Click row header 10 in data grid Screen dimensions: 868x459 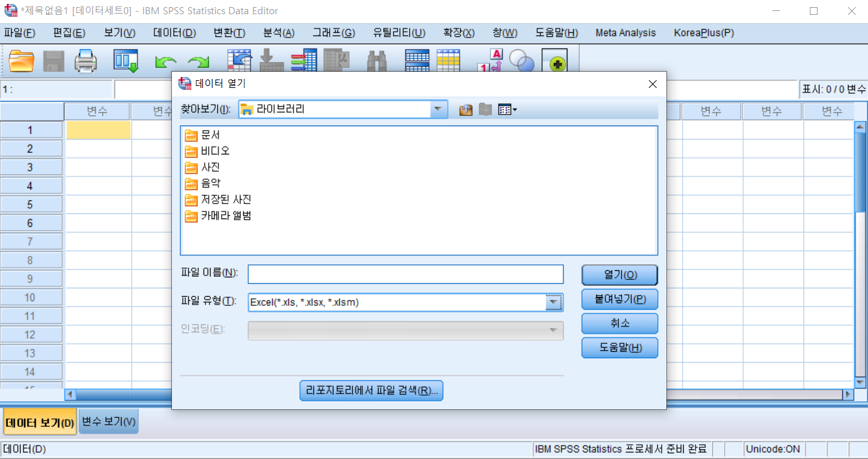tap(32, 297)
